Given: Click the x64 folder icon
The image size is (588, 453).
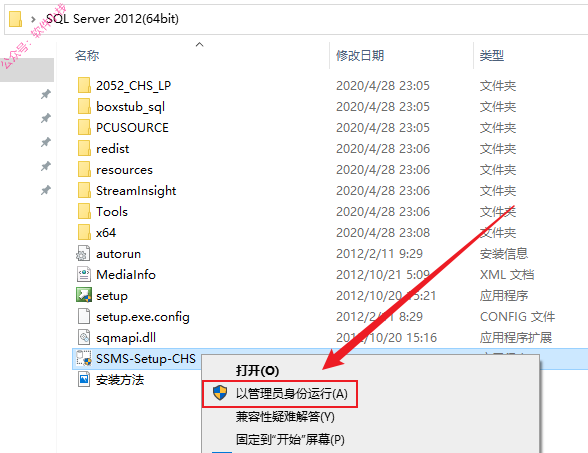Looking at the screenshot, I should [84, 232].
